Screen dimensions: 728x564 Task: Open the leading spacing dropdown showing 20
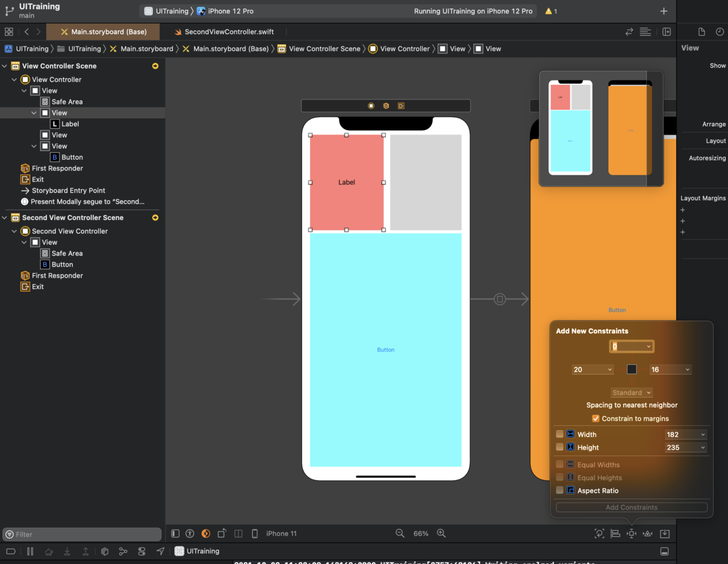coord(610,369)
